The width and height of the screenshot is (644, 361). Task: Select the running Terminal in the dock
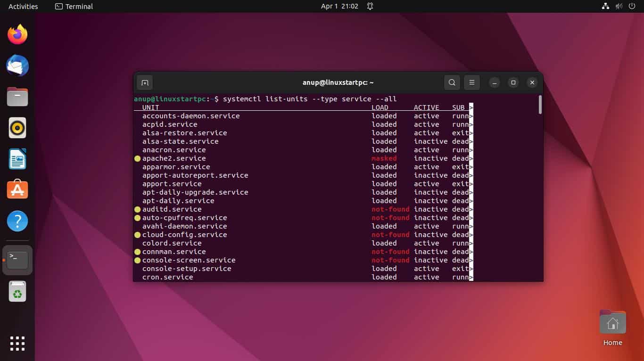pos(17,259)
